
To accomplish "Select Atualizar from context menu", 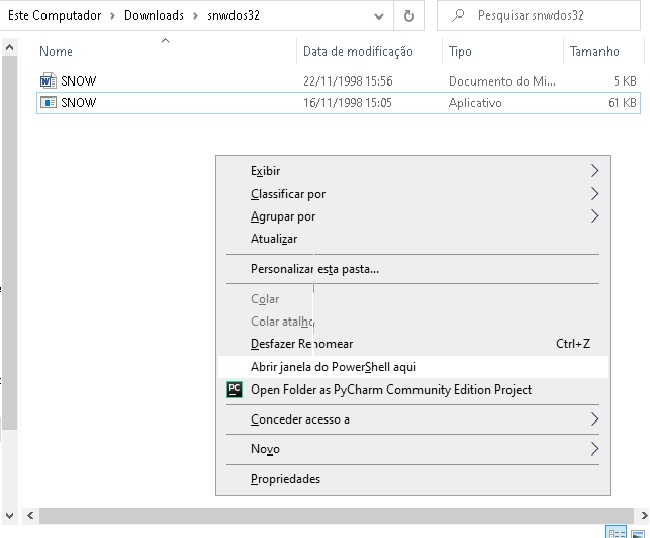I will [274, 239].
